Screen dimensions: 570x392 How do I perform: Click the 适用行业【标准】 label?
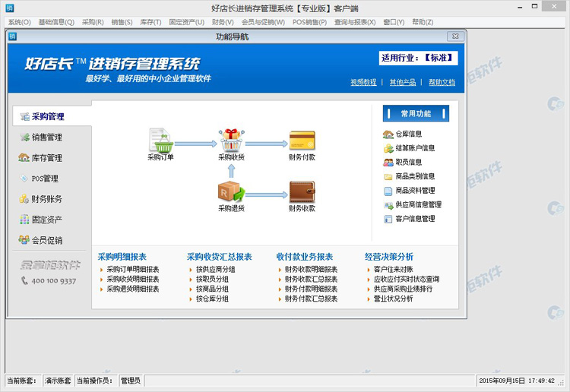418,58
